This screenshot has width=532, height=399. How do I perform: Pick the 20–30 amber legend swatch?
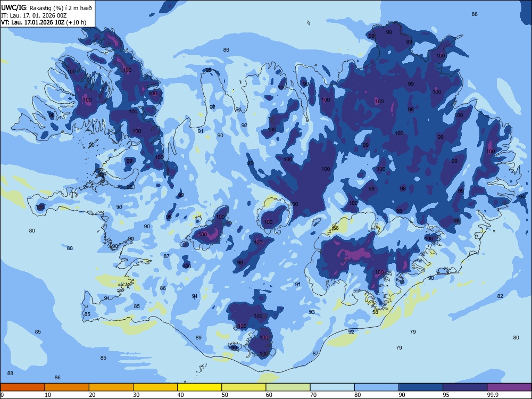111,387
